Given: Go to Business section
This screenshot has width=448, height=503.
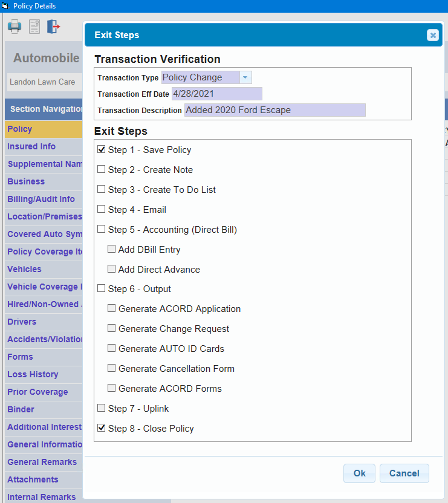Looking at the screenshot, I should click(x=44, y=181).
